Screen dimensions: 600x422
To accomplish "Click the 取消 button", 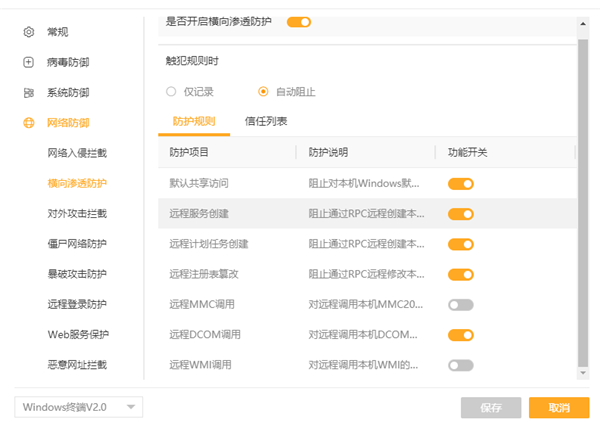I will pos(559,407).
